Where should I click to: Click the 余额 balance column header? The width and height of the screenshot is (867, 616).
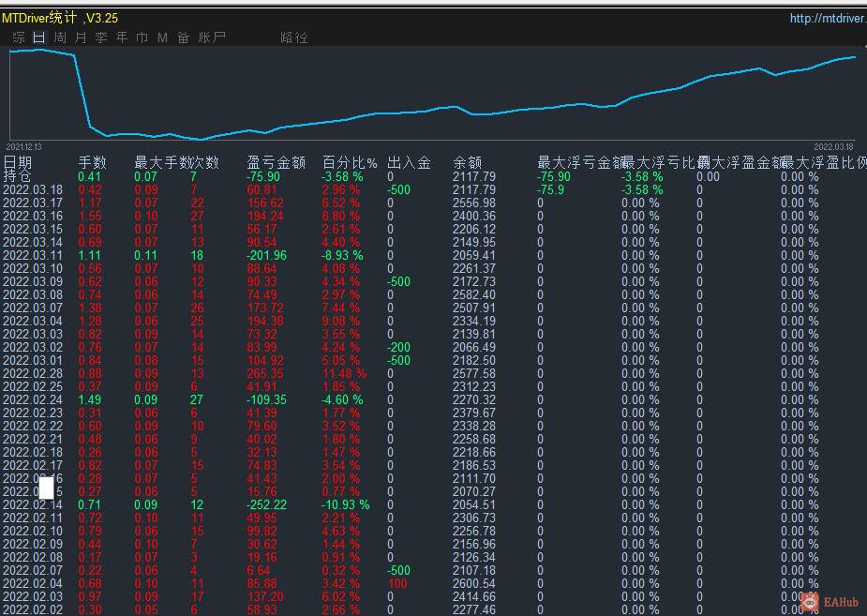467,162
